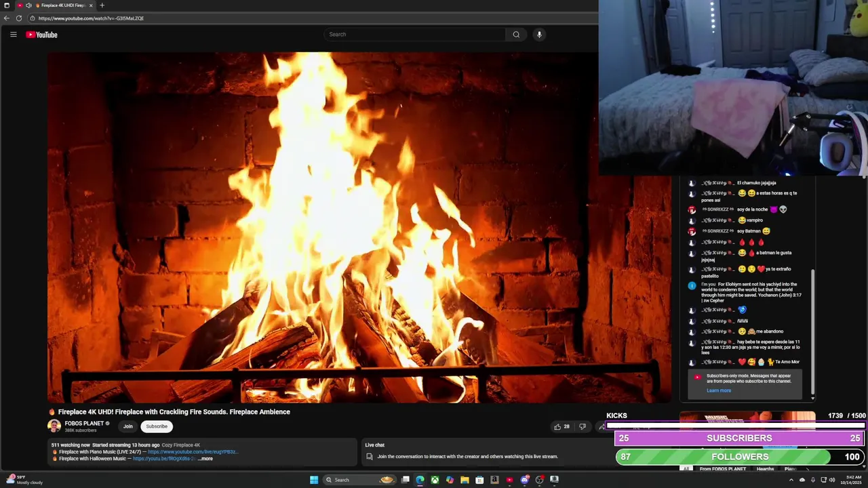Image resolution: width=868 pixels, height=488 pixels.
Task: Click the video title Fireplace 4K UHD
Action: pyautogui.click(x=174, y=412)
